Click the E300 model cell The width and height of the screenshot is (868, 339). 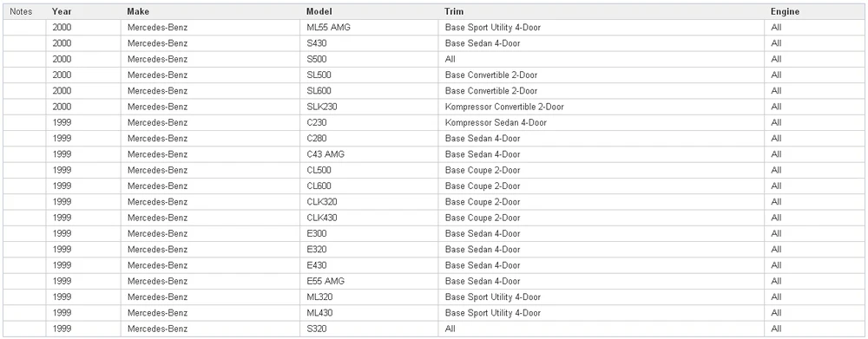pos(369,234)
